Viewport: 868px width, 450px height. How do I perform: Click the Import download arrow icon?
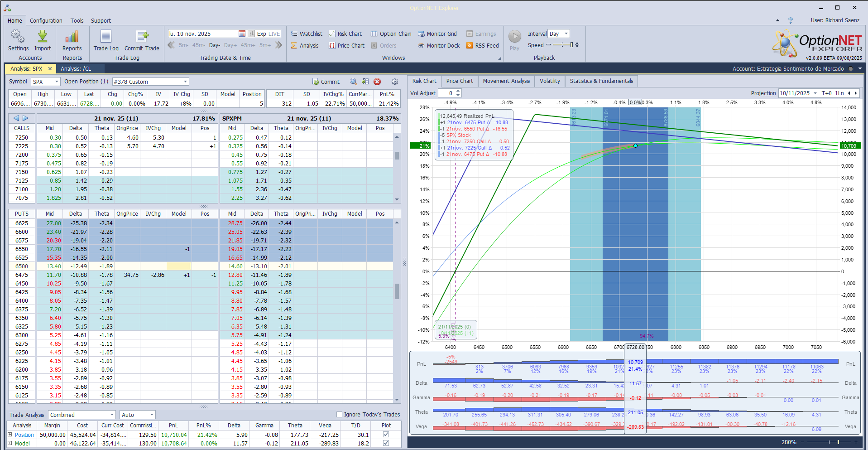(x=43, y=36)
